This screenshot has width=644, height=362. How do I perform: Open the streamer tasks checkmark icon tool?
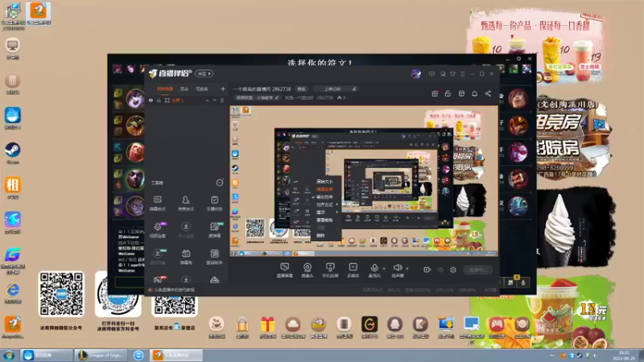pyautogui.click(x=214, y=203)
